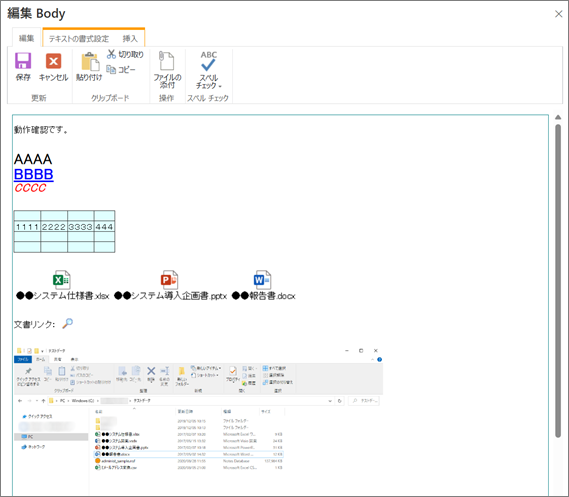Viewport: 569px width, 497px height.
Task: Close the 編集 Body dialog
Action: coord(558,14)
